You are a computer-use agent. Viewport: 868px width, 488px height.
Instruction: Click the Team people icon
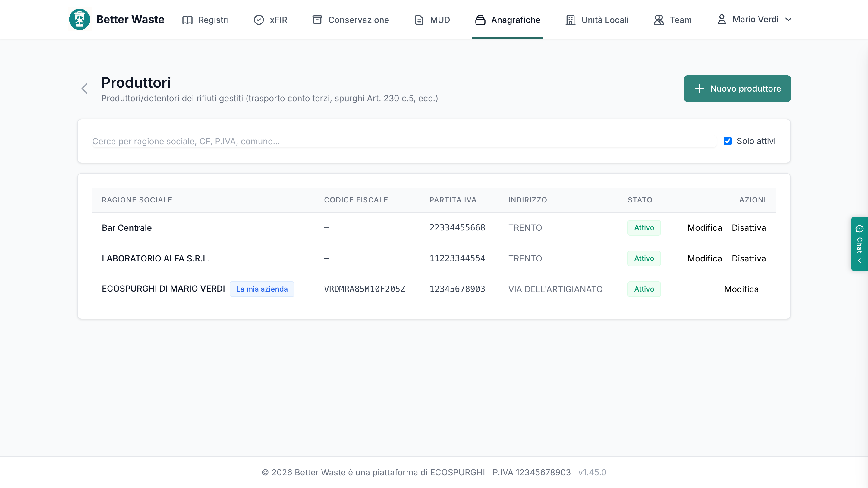(659, 20)
